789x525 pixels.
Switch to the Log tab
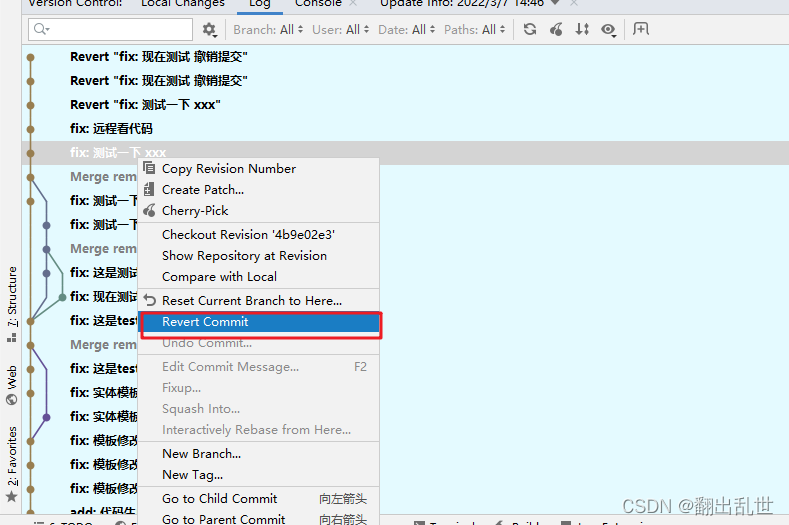(x=260, y=4)
